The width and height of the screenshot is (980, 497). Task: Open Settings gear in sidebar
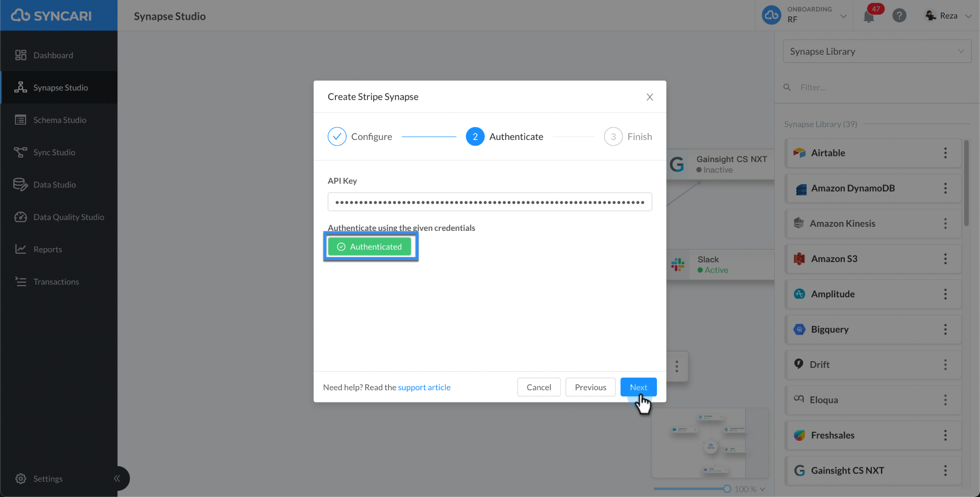click(x=20, y=479)
